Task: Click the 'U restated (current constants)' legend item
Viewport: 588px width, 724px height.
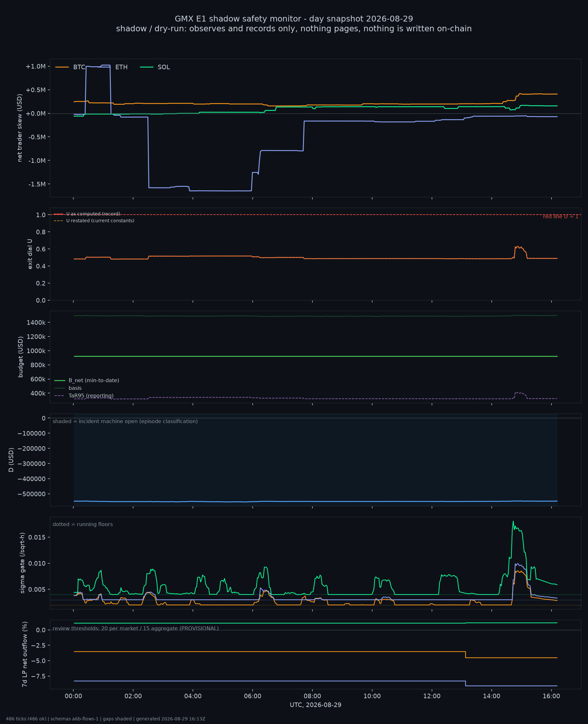Action: pyautogui.click(x=94, y=220)
